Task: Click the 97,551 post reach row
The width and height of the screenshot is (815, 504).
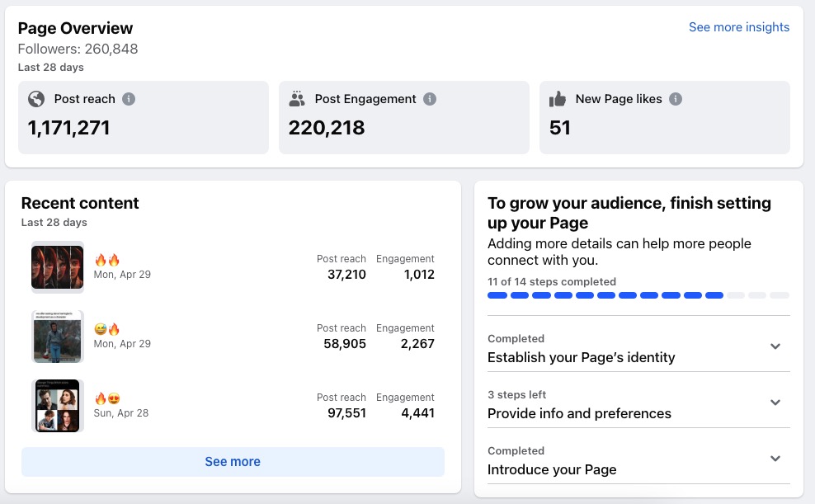Action: click(x=233, y=406)
